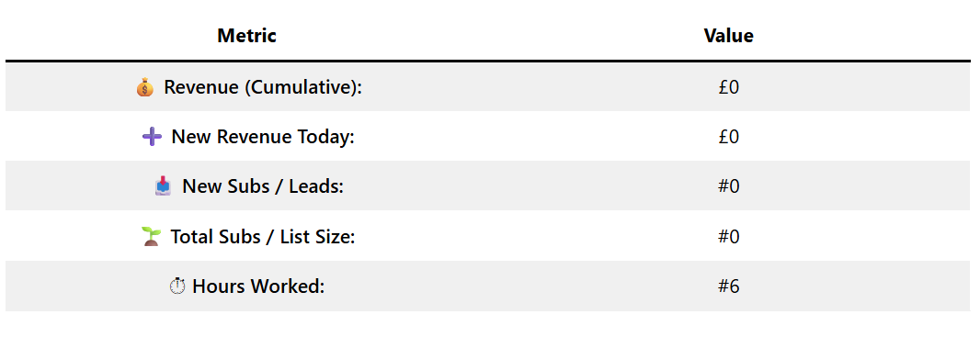This screenshot has height=348, width=980.
Task: Select the #0 value for New Subs / Leads
Action: pyautogui.click(x=729, y=186)
